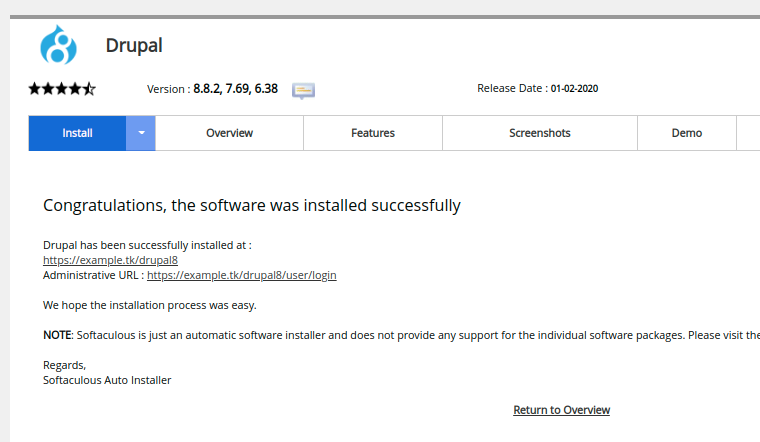
Task: Expand the Install dropdown arrow
Action: click(141, 133)
